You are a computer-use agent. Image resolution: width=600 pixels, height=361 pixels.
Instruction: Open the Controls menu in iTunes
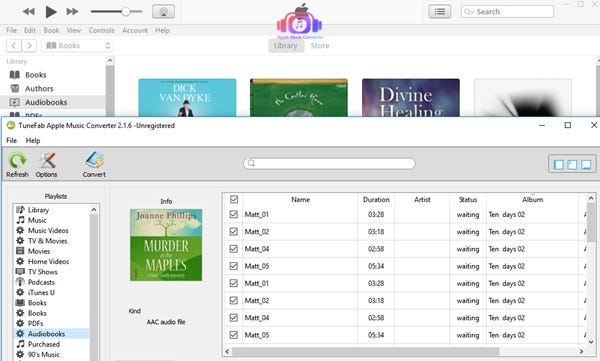[101, 30]
